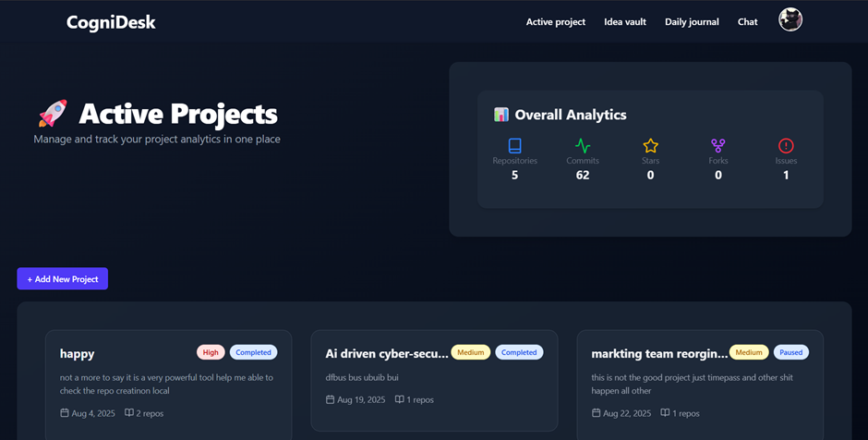Switch to the Chat page
Viewport: 868px width, 440px height.
tap(748, 22)
